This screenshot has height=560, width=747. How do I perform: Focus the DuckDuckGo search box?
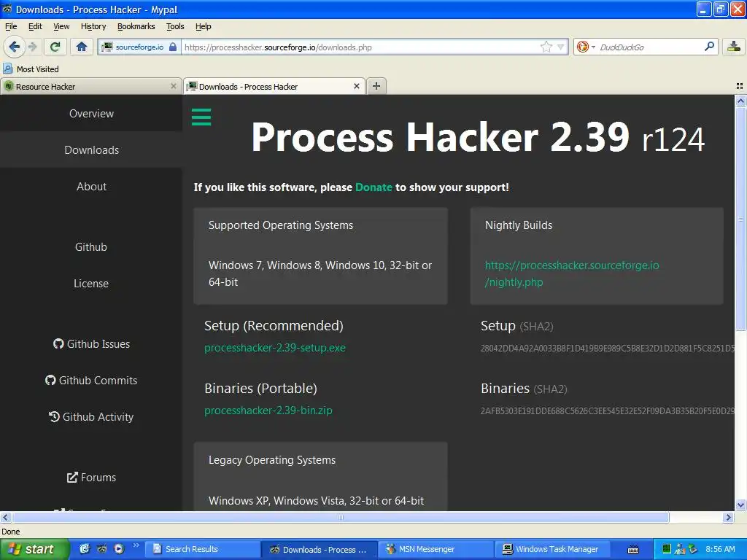click(650, 47)
